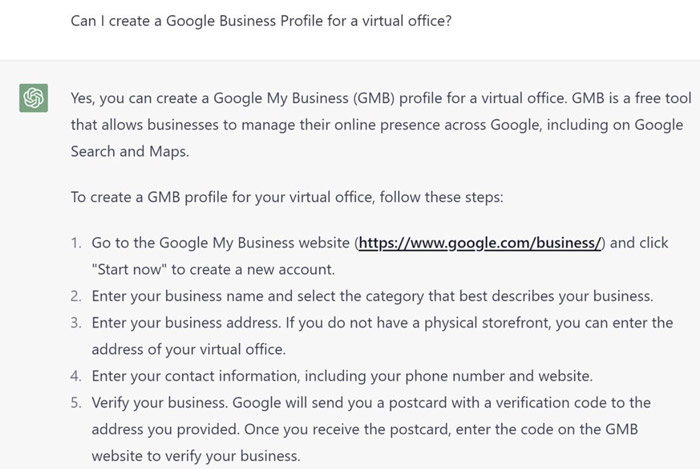
Task: Click step 4 'Enter your contact information'
Action: pos(342,376)
